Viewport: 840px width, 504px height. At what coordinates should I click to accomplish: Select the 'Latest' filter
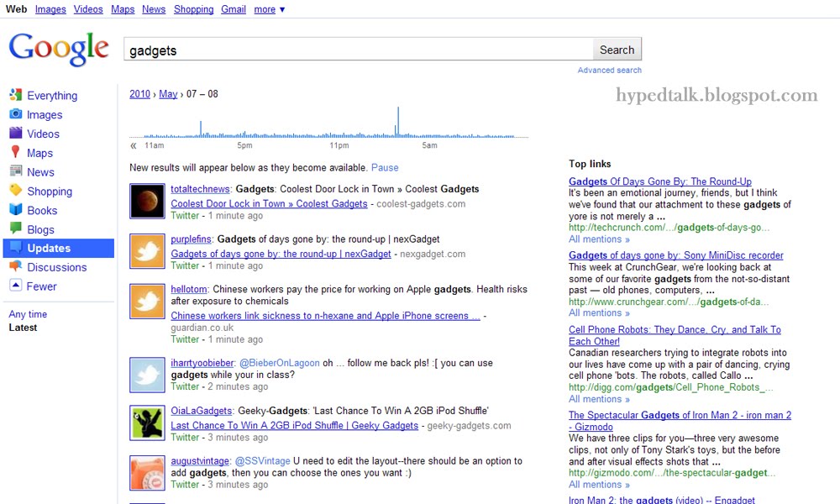(x=23, y=328)
